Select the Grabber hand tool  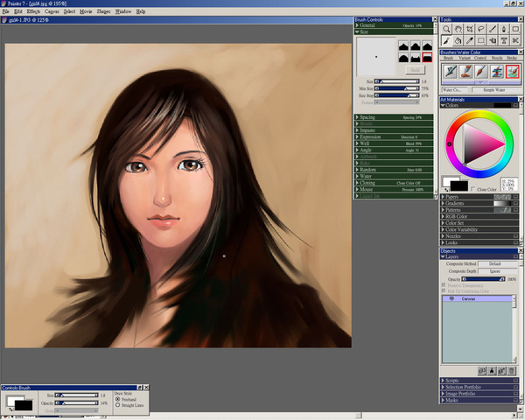click(x=458, y=29)
